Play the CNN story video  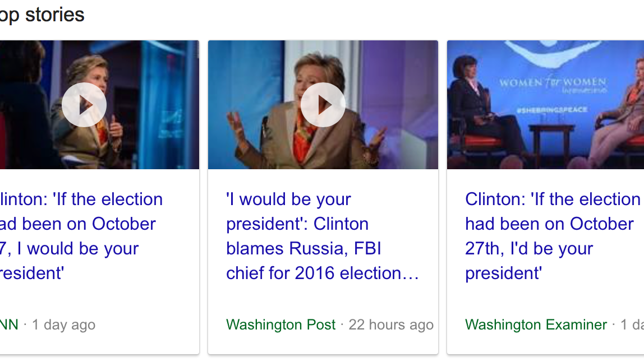[84, 105]
